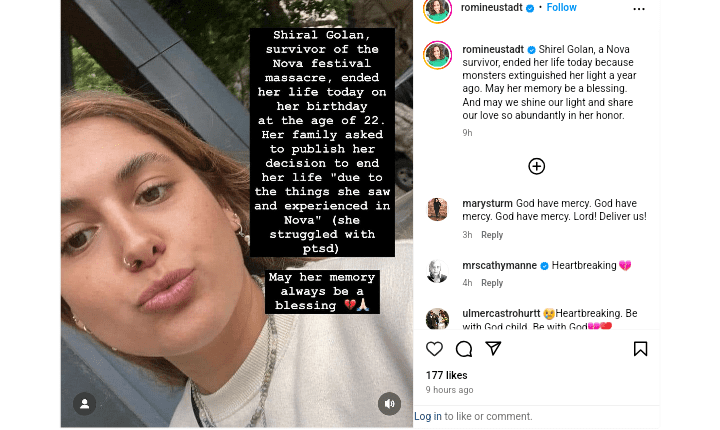Click the Log in link

pos(427,416)
